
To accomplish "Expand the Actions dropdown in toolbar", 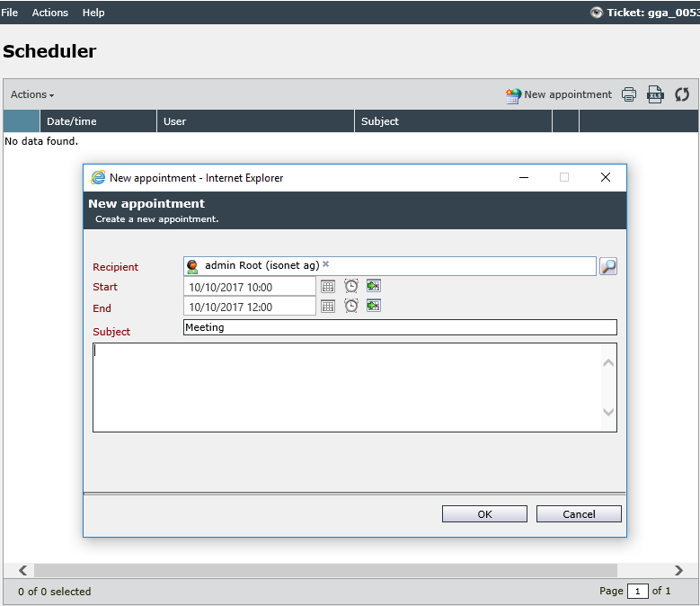I will pyautogui.click(x=32, y=94).
